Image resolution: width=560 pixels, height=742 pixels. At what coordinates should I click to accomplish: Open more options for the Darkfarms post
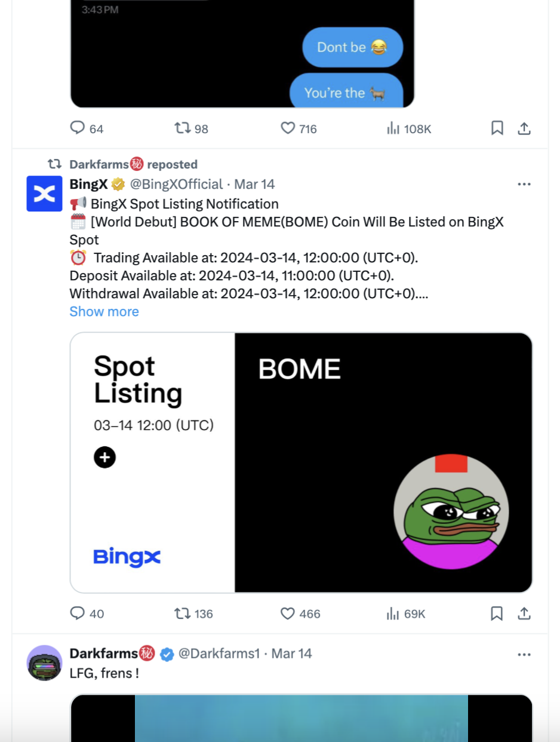524,654
